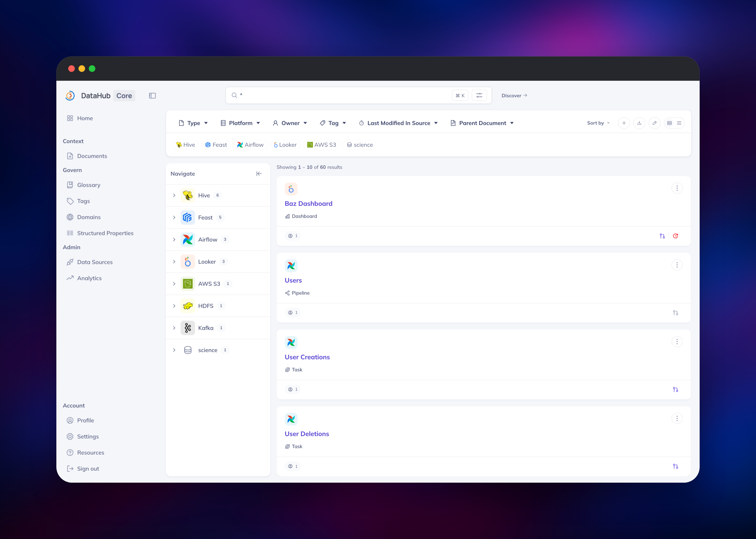Click Looker platform icon on Baz Dashboard
The height and width of the screenshot is (539, 756).
point(291,189)
